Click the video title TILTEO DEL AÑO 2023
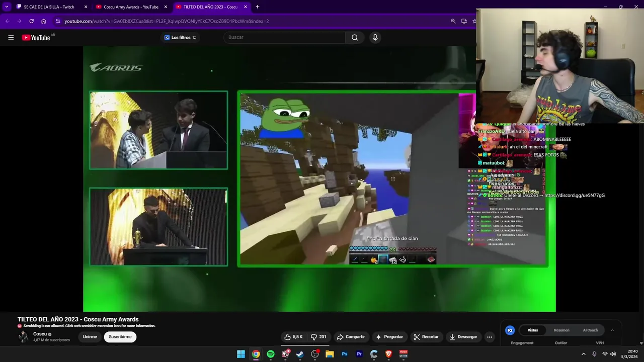The height and width of the screenshot is (362, 644). click(x=78, y=319)
